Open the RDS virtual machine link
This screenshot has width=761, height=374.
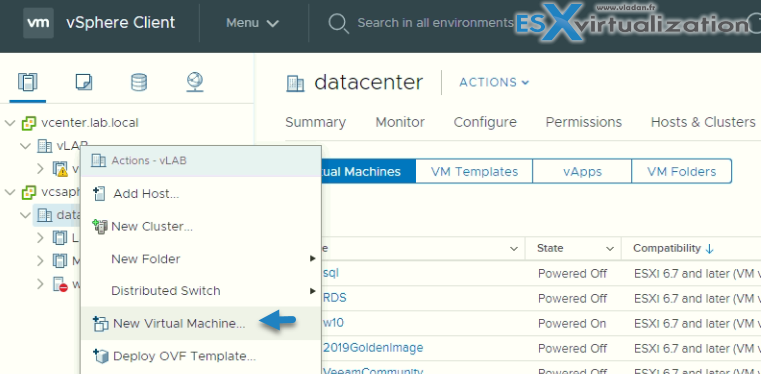tap(334, 298)
